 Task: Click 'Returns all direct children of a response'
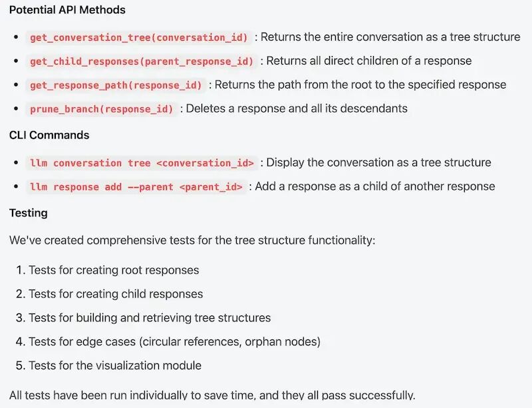click(369, 61)
